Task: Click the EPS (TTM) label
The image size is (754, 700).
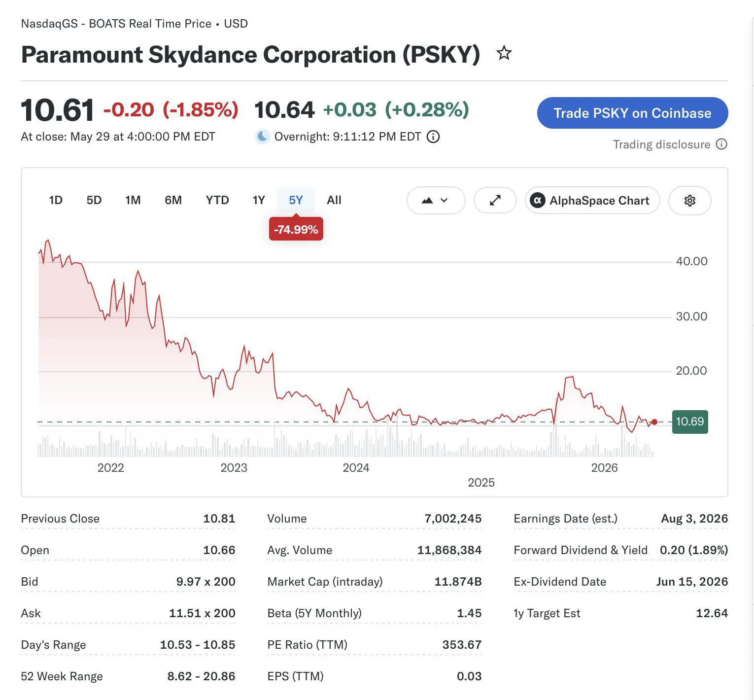Action: 295,676
